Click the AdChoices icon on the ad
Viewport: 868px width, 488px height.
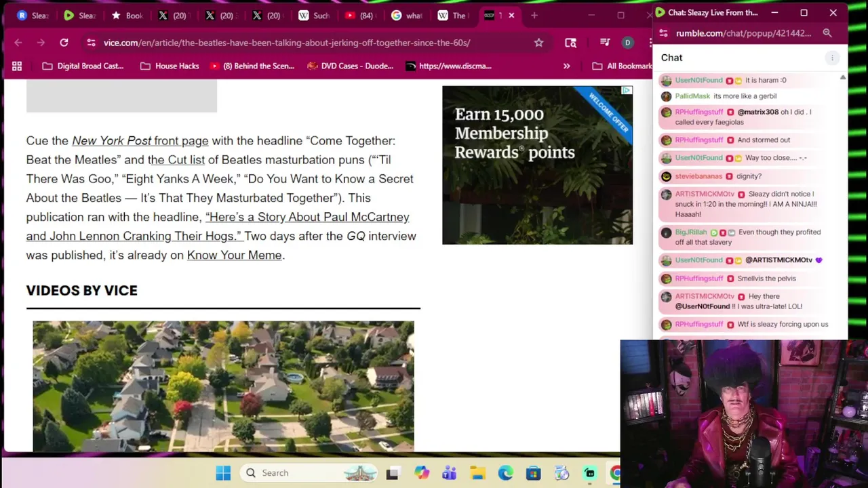(627, 90)
